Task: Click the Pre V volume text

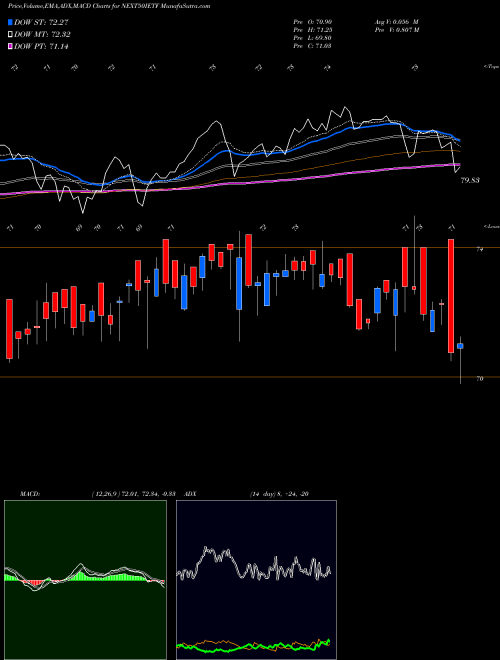Action: point(396,30)
